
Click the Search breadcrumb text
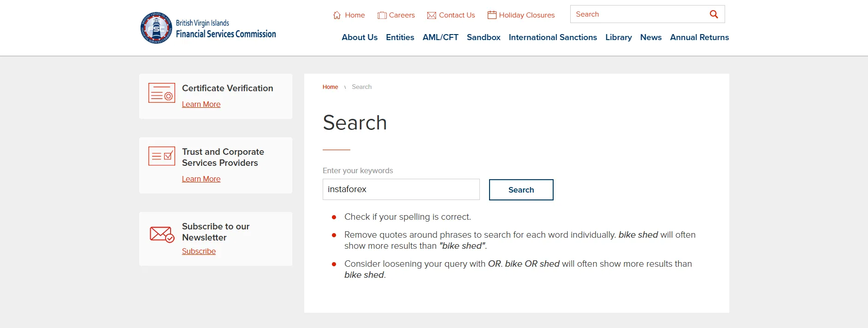[x=362, y=87]
